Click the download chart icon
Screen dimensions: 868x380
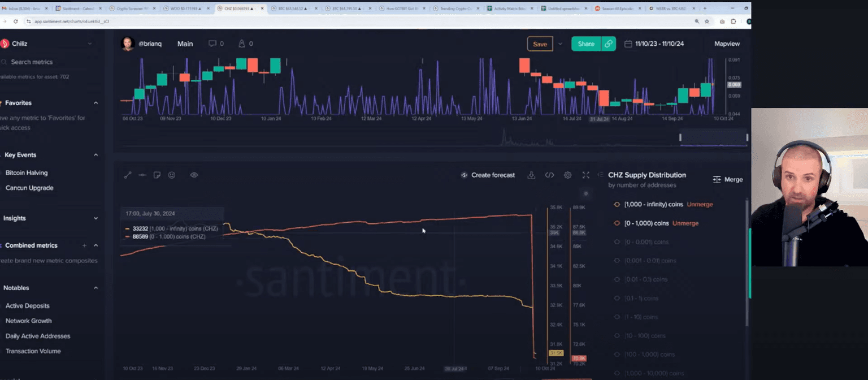click(531, 175)
